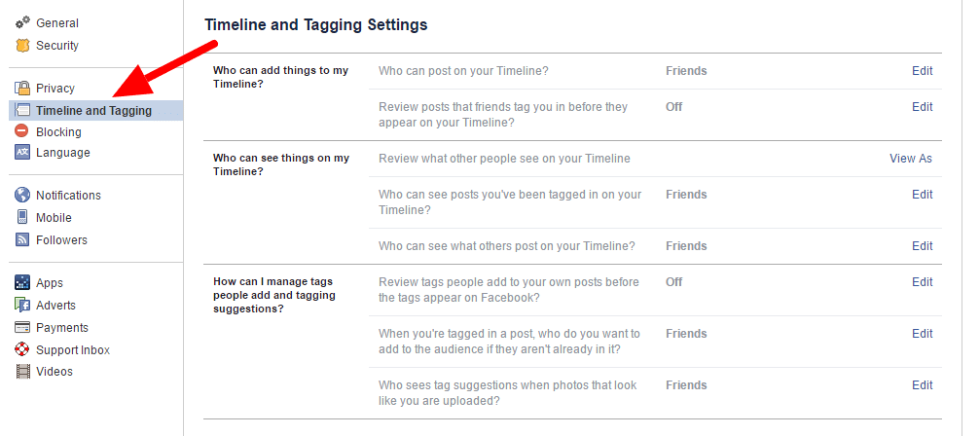Open Payments in the sidebar
The width and height of the screenshot is (980, 436).
coord(62,328)
